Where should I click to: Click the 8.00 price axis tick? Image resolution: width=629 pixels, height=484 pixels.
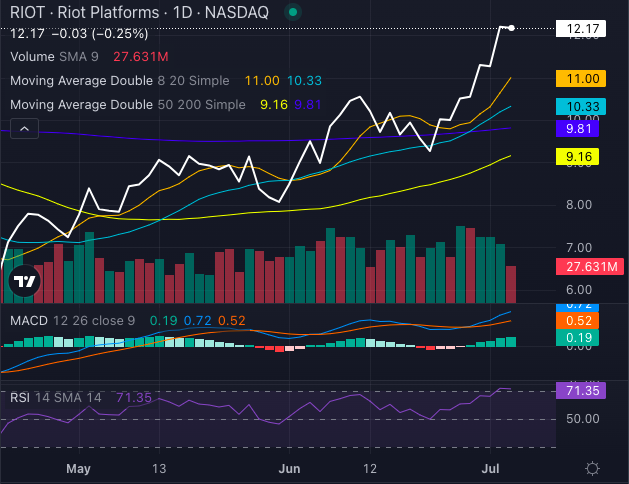point(579,205)
